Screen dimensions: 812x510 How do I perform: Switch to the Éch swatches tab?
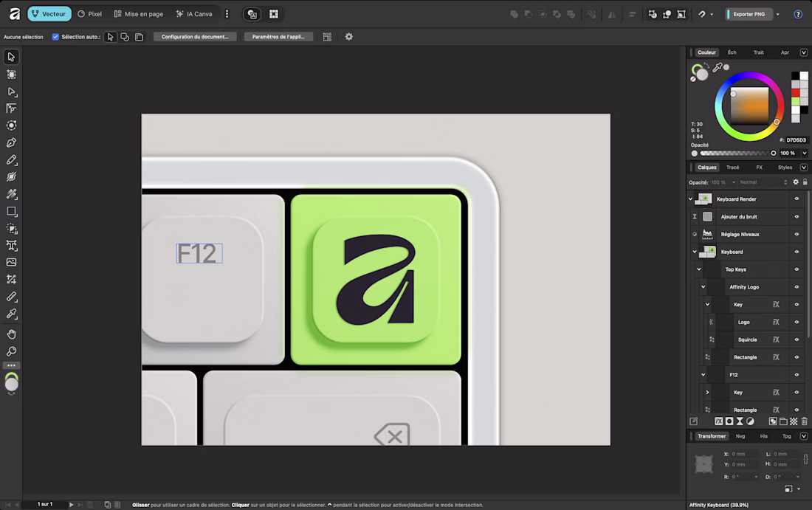click(x=732, y=52)
